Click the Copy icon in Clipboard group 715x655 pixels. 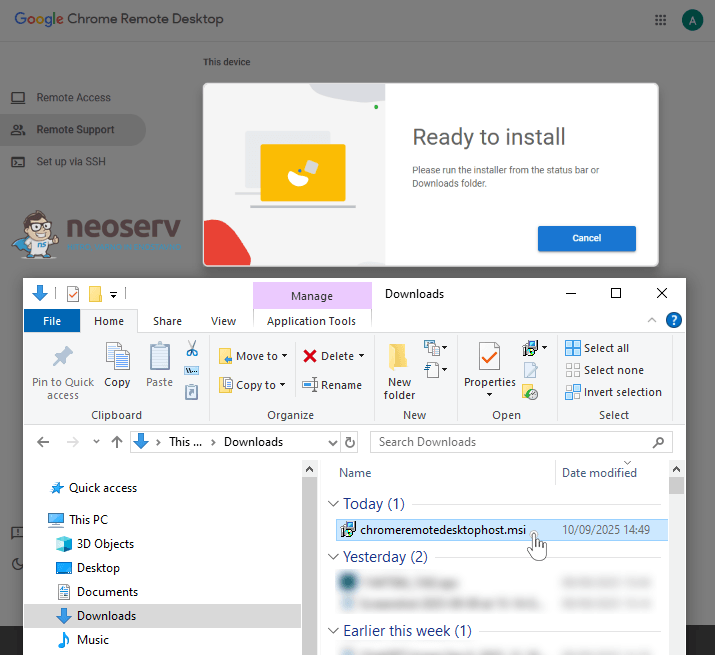[117, 356]
